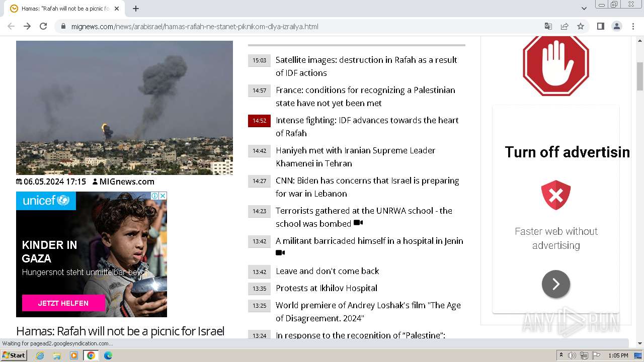View site information lock icon
Screen dimensions: 644x362
(x=62, y=26)
